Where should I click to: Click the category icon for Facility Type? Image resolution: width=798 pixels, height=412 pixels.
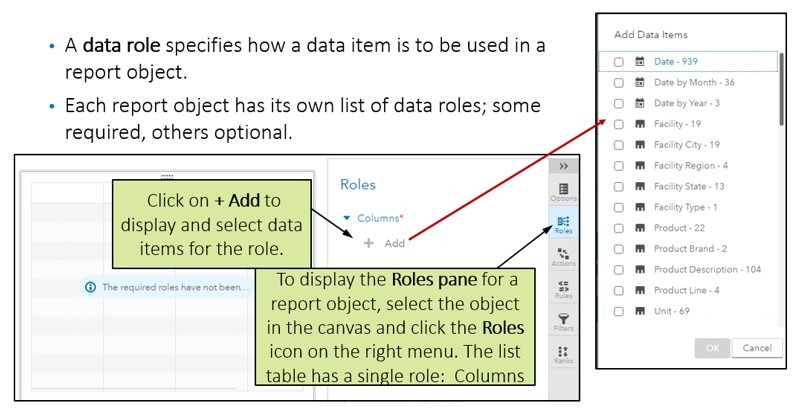[640, 208]
